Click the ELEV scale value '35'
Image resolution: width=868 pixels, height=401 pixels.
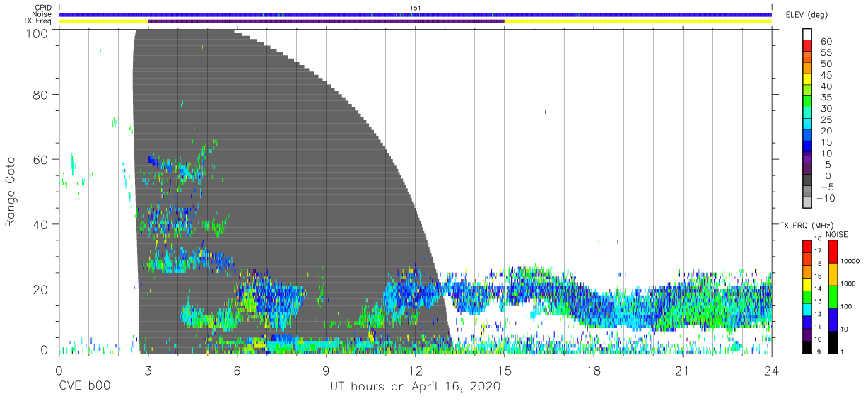(x=826, y=98)
